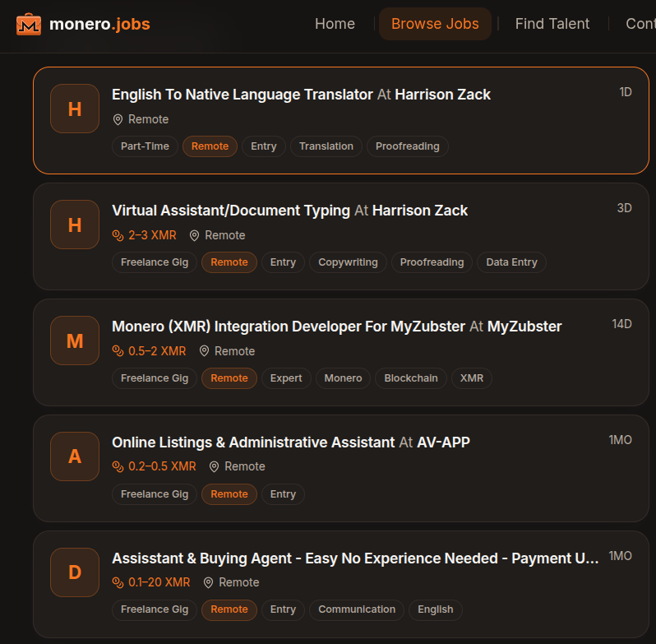Select Remote tag on AV-APP job
Image resolution: width=656 pixels, height=644 pixels.
point(229,494)
